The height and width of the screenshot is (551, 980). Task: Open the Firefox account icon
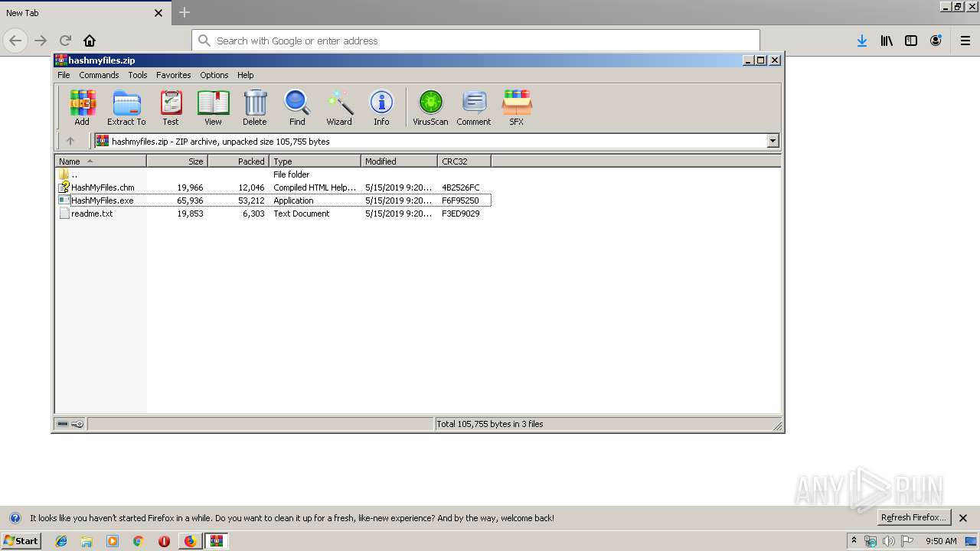(936, 41)
